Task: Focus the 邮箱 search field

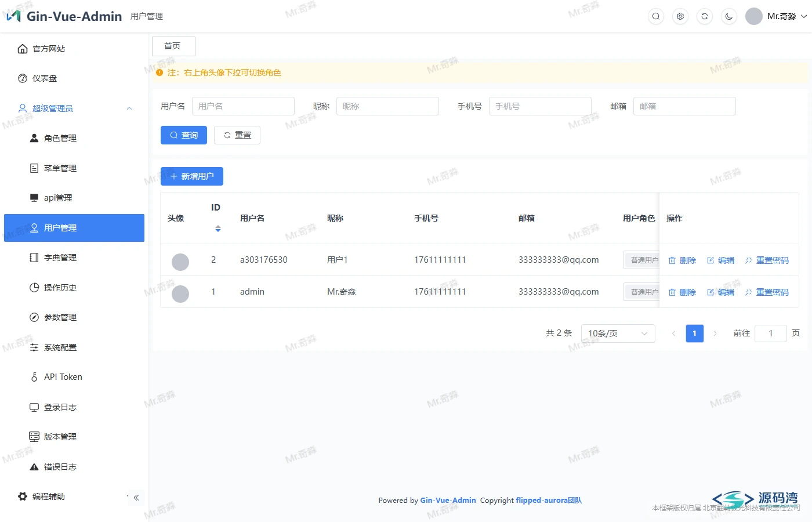Action: pos(684,106)
